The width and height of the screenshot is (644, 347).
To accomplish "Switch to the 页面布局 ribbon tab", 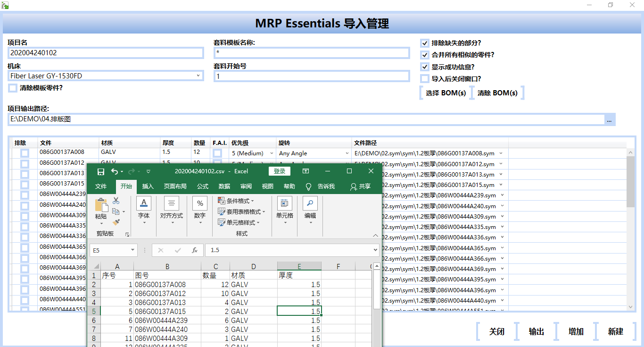I will (175, 186).
